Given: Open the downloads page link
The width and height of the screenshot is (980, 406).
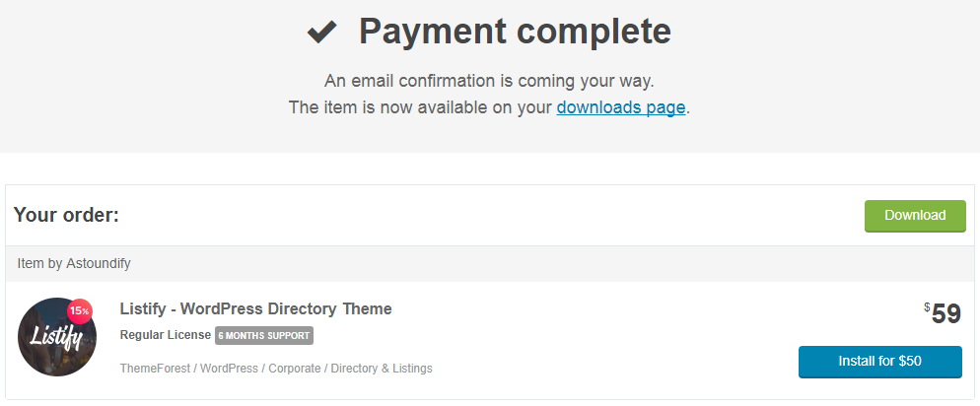Looking at the screenshot, I should (620, 107).
